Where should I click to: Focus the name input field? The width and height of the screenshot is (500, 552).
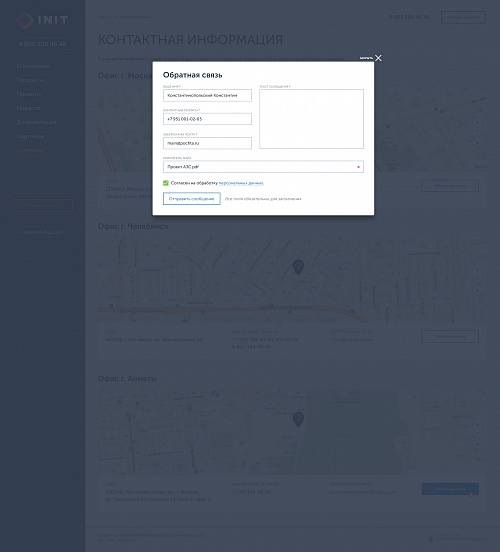207,95
